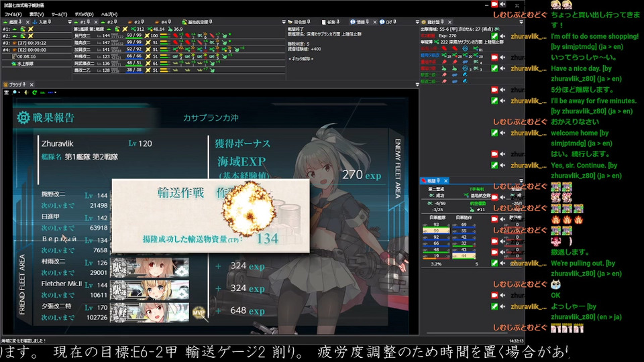The height and width of the screenshot is (362, 644).
Task: Open the ファイル(F) menu
Action: [x=13, y=14]
